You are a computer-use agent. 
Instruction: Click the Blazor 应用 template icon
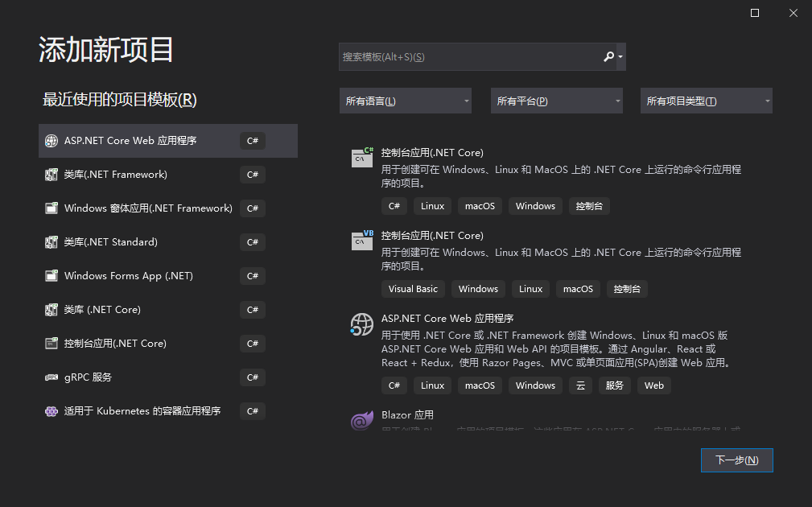pos(361,418)
